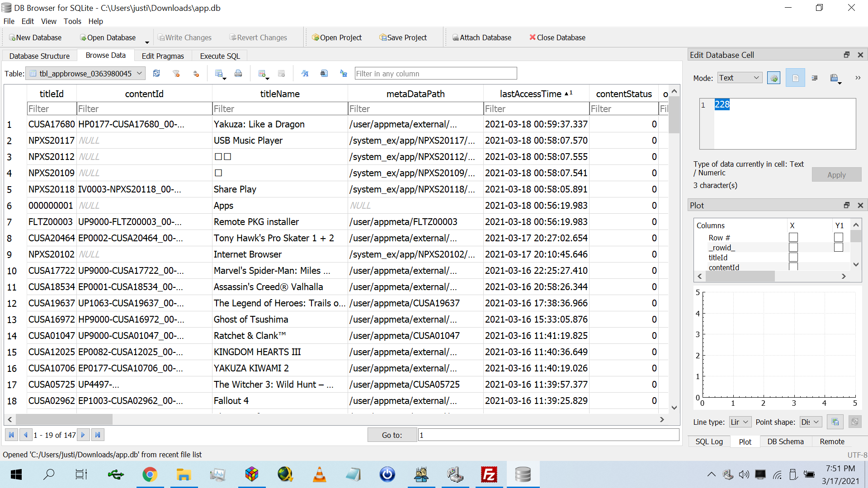This screenshot has height=488, width=868.
Task: Click the New Database toolbar button
Action: [35, 38]
